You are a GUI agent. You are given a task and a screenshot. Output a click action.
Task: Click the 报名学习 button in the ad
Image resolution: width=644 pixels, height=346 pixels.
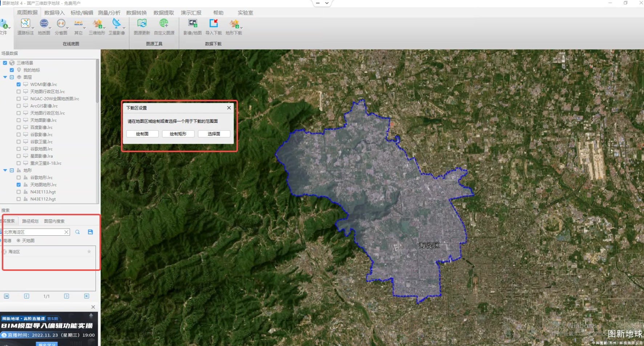coord(47,344)
